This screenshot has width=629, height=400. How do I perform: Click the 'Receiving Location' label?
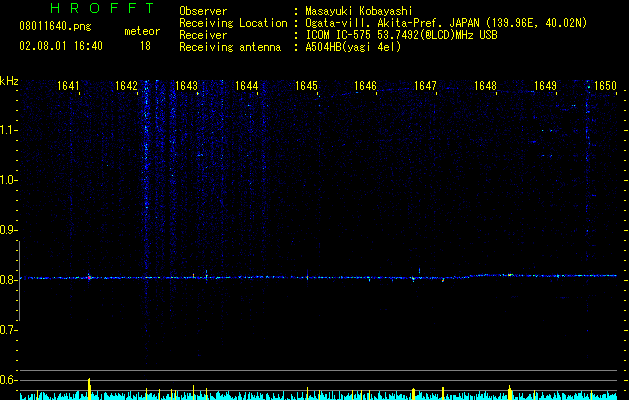(x=233, y=23)
